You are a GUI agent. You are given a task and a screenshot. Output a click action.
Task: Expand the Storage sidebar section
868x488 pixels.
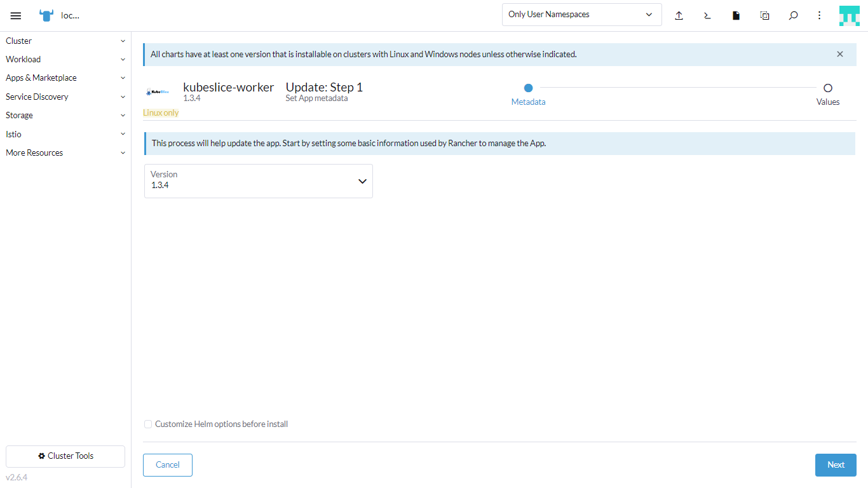65,115
